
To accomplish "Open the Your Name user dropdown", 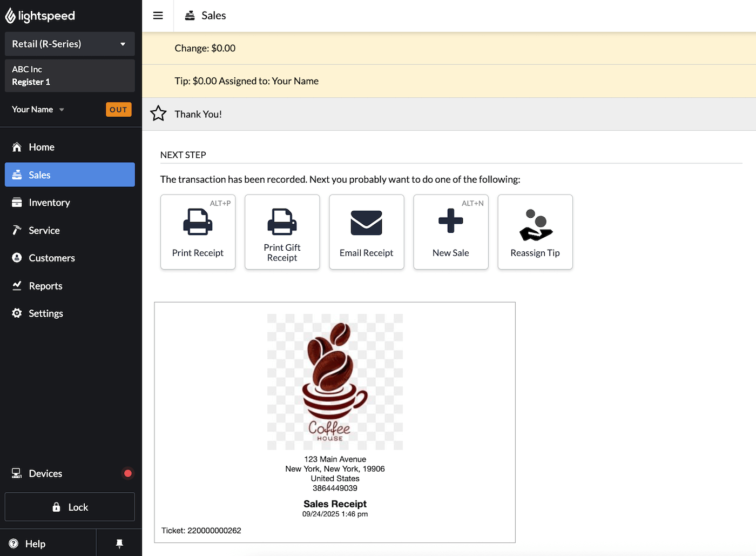I will point(38,110).
